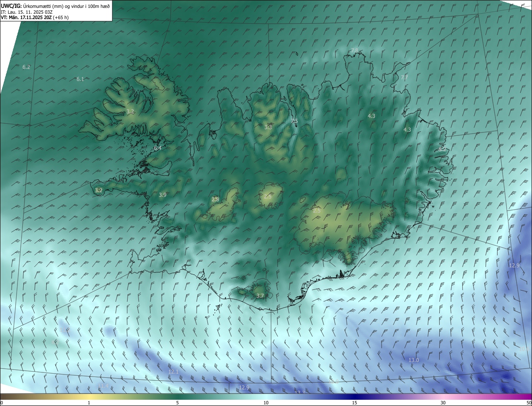Click the 7.8 value label
This screenshot has height=406, width=532.
click(355, 50)
